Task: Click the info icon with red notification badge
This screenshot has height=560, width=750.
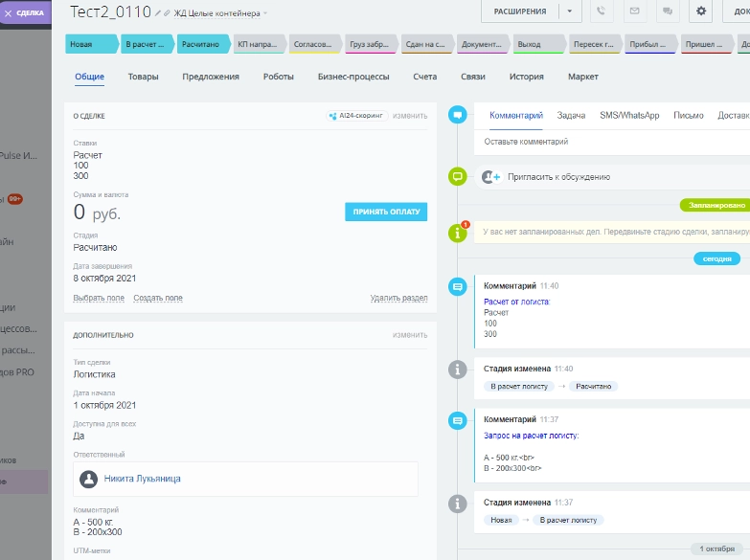Action: coord(458,232)
